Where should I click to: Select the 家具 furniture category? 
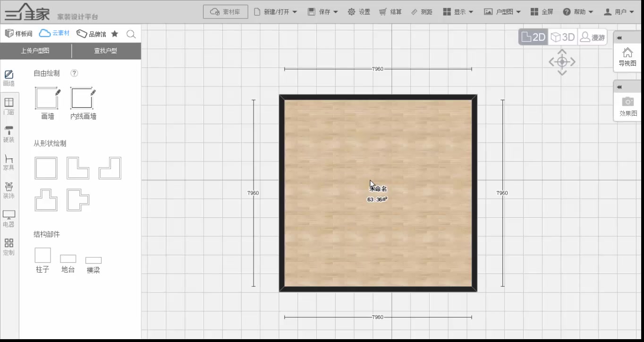(x=9, y=162)
